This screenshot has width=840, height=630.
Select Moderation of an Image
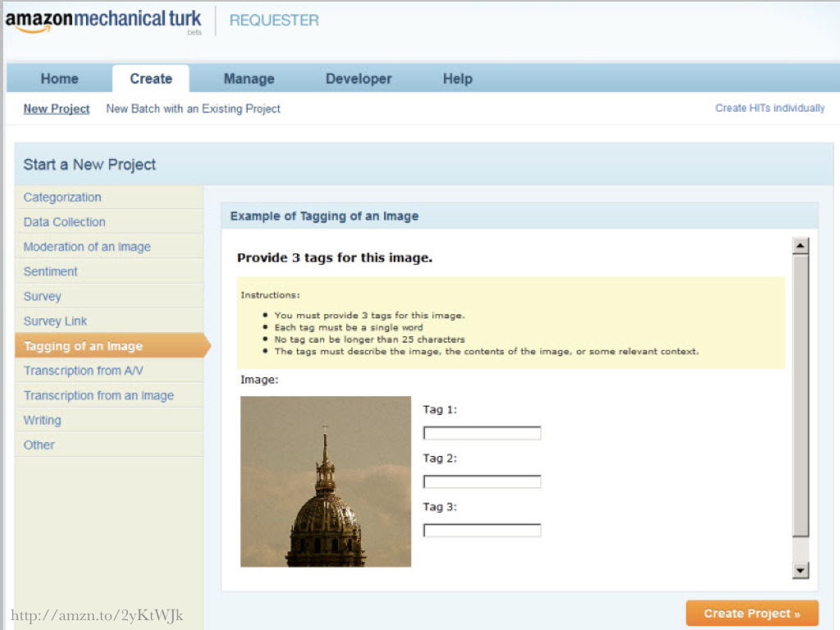109,246
